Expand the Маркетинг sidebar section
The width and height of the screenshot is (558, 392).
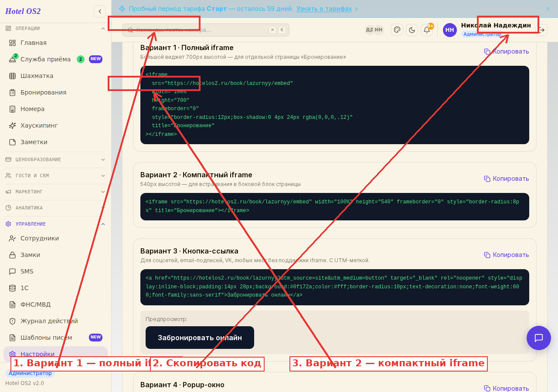pos(55,192)
